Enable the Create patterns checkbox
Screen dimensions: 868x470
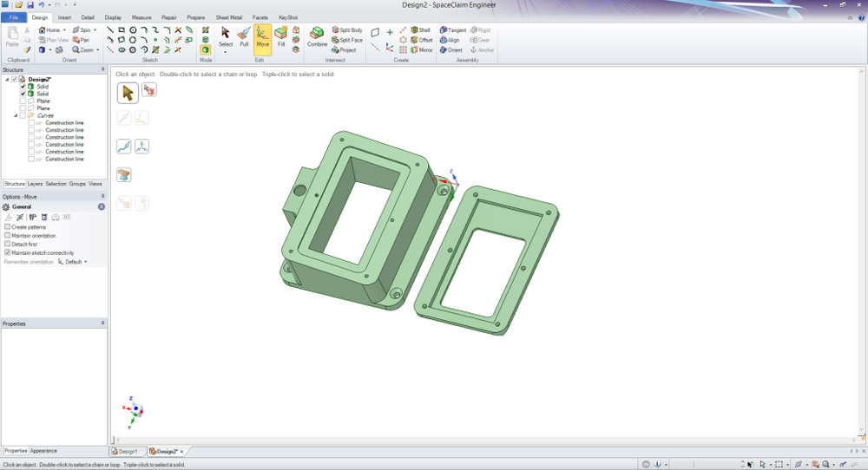tap(8, 227)
